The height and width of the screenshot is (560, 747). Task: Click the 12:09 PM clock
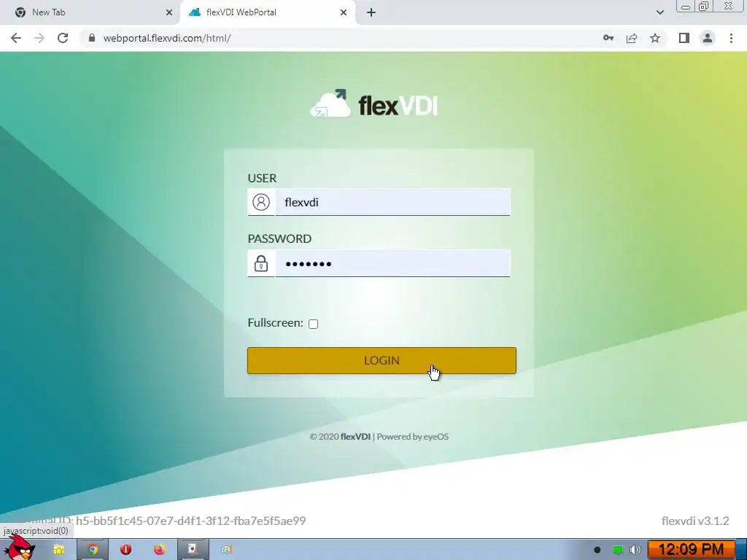pos(691,550)
